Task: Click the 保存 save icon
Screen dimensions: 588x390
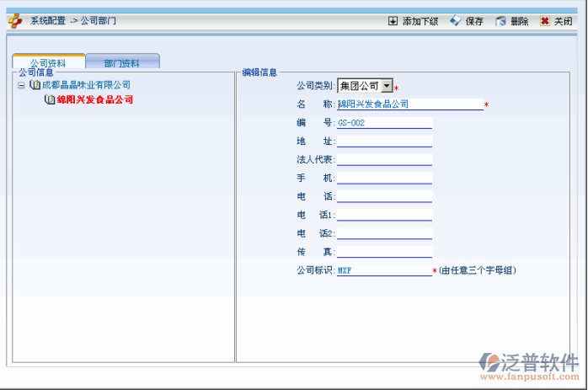Action: pyautogui.click(x=456, y=21)
